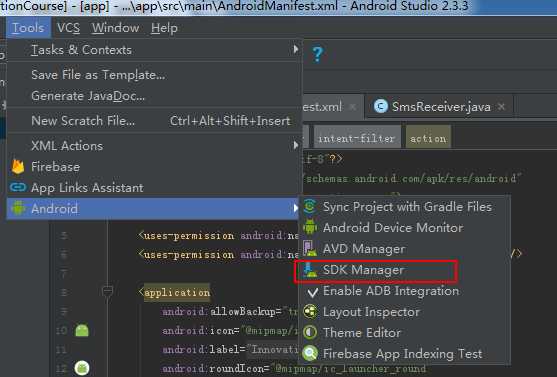Select the Android menu entry
The image size is (557, 377).
point(153,209)
